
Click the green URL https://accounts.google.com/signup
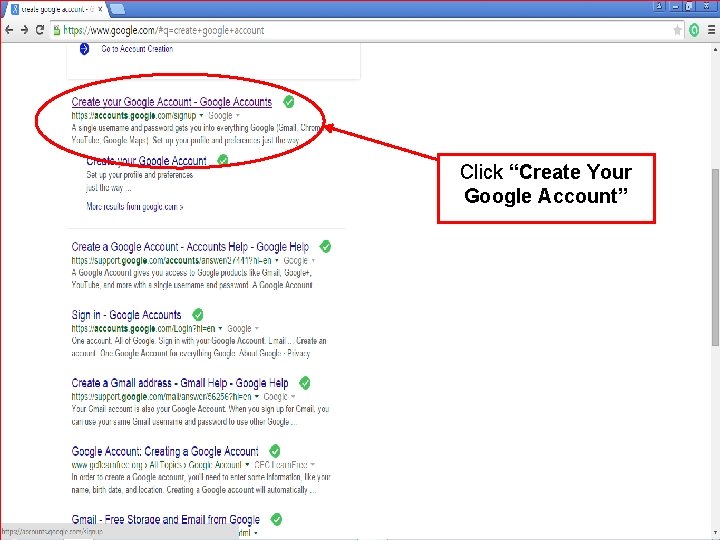(134, 116)
